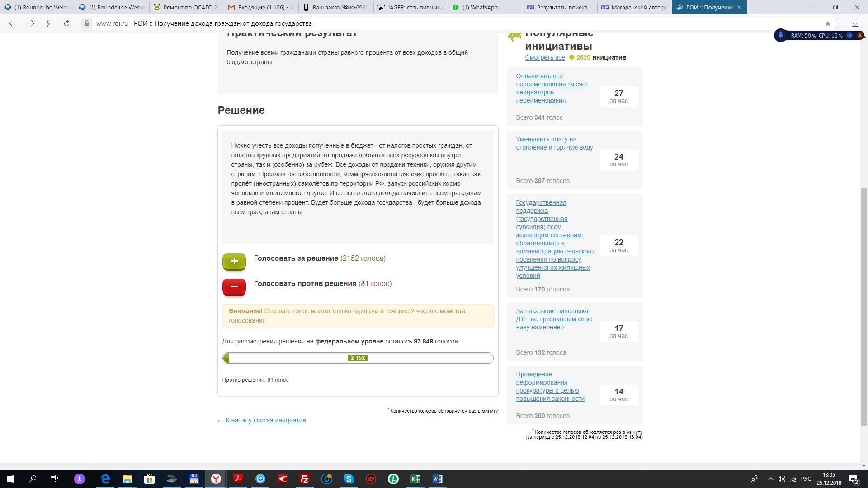Open Excel from the taskbar
868x488 pixels.
tap(415, 479)
